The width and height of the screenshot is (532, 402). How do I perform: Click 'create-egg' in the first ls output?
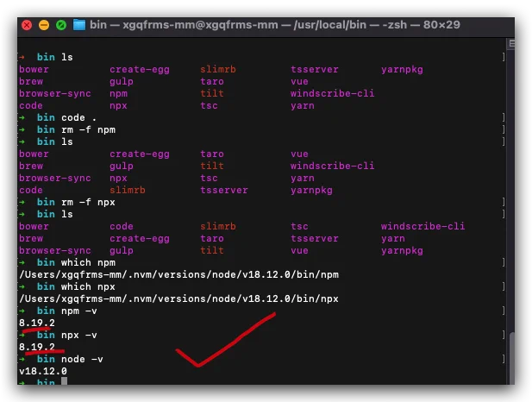tap(140, 70)
